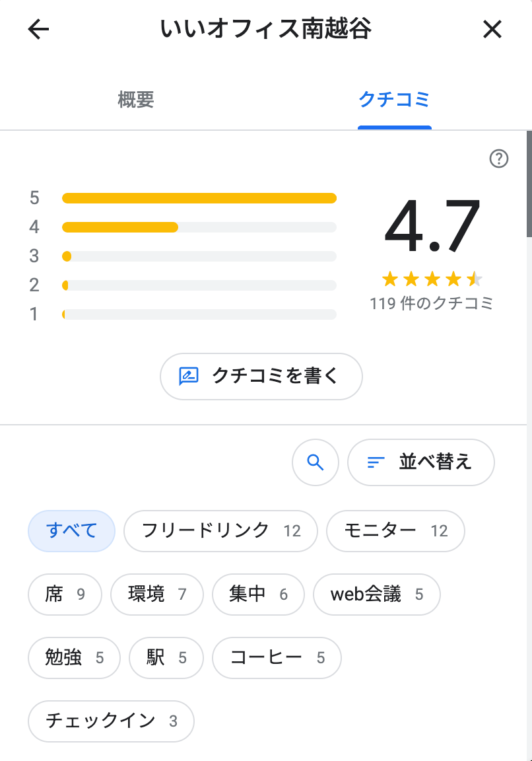Search reviews with the magnifier icon
The image size is (532, 761).
click(316, 462)
